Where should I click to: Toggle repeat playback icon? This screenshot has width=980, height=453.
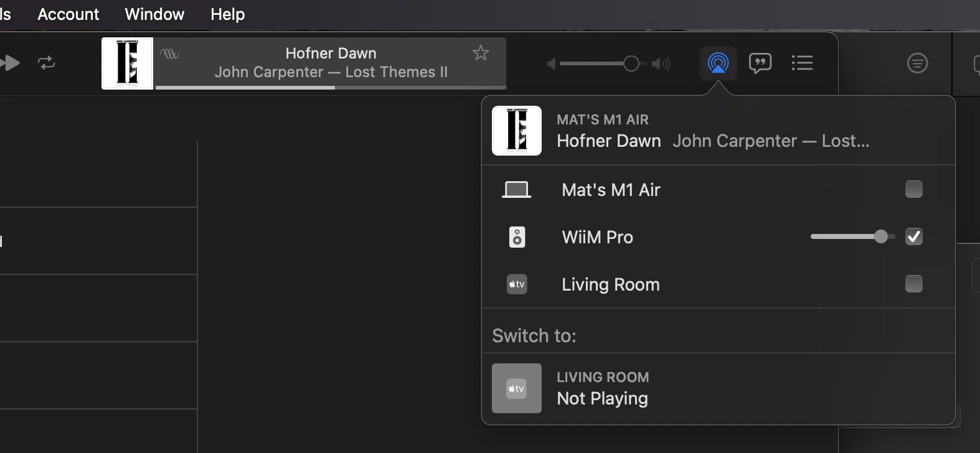tap(47, 63)
